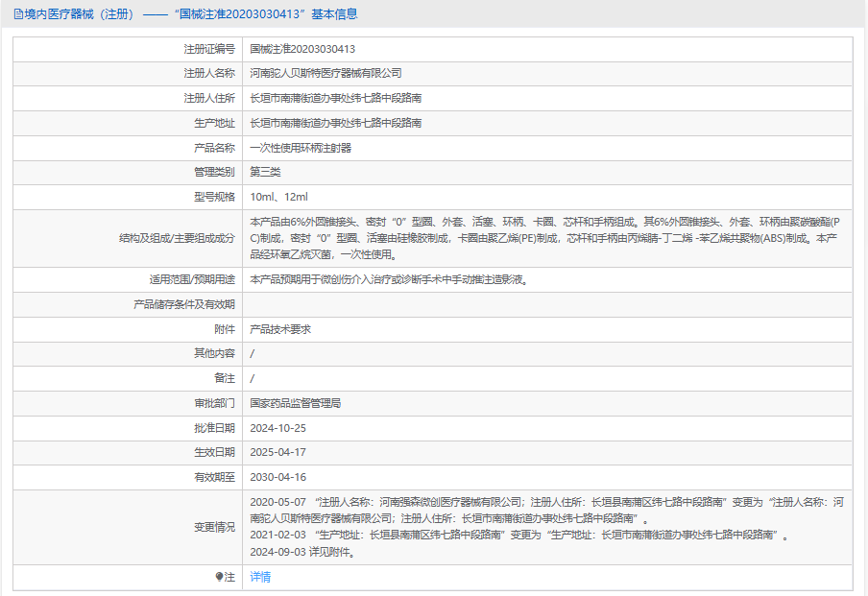Click the bullet icon beside 注 label

(x=219, y=577)
